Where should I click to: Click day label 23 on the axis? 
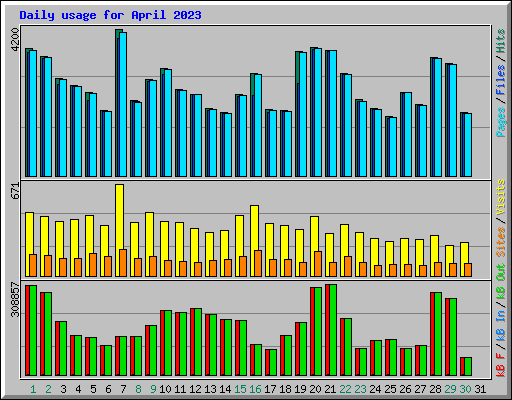click(360, 389)
